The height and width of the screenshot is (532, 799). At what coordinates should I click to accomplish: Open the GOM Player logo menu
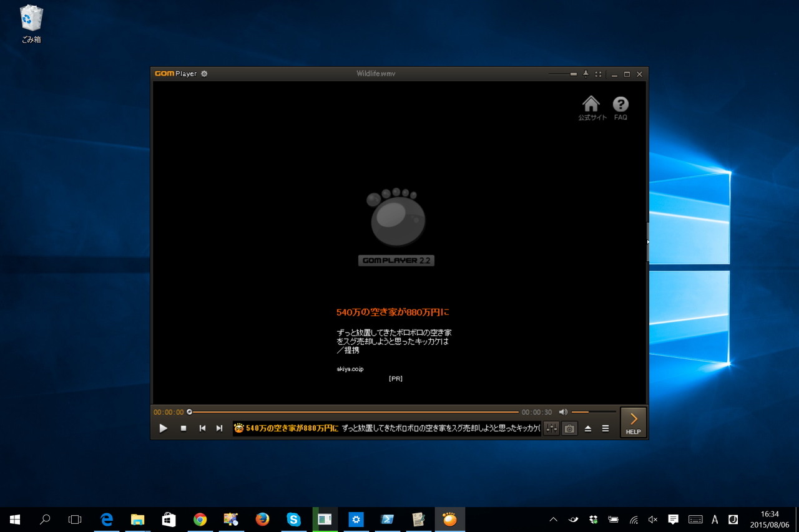[x=175, y=74]
